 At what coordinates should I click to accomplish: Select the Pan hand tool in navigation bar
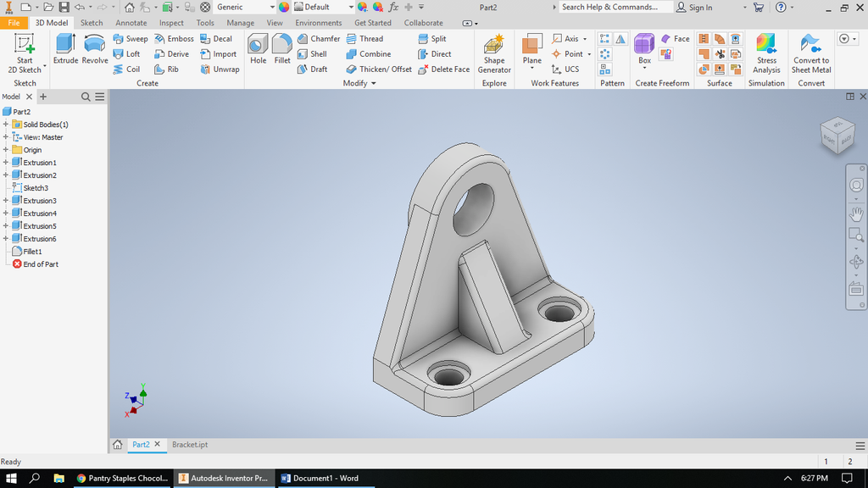pos(856,214)
